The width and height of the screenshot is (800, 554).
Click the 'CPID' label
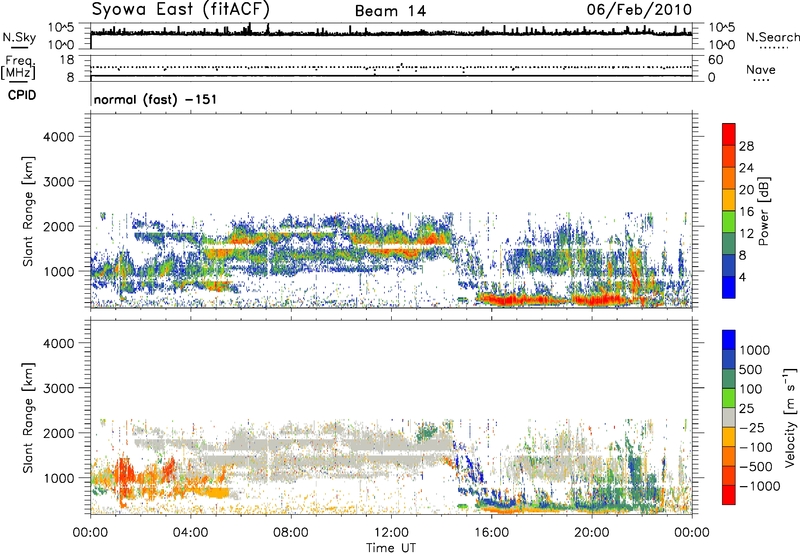click(x=22, y=95)
